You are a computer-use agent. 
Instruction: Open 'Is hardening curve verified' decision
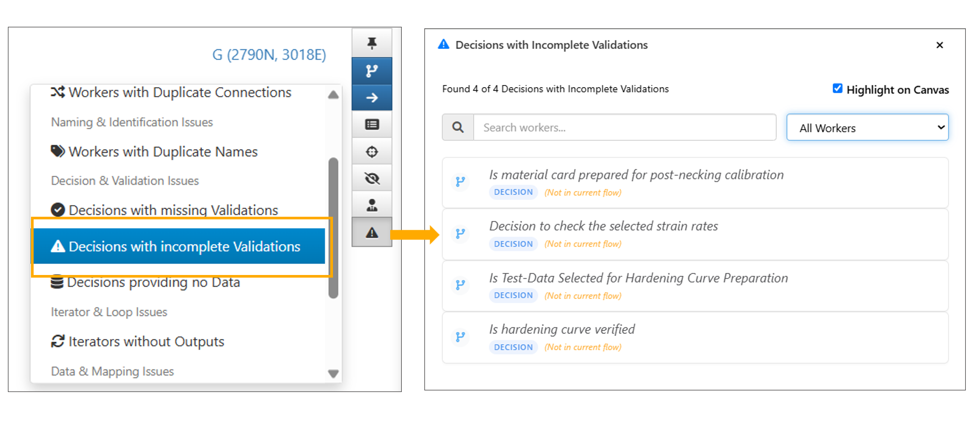tap(562, 330)
